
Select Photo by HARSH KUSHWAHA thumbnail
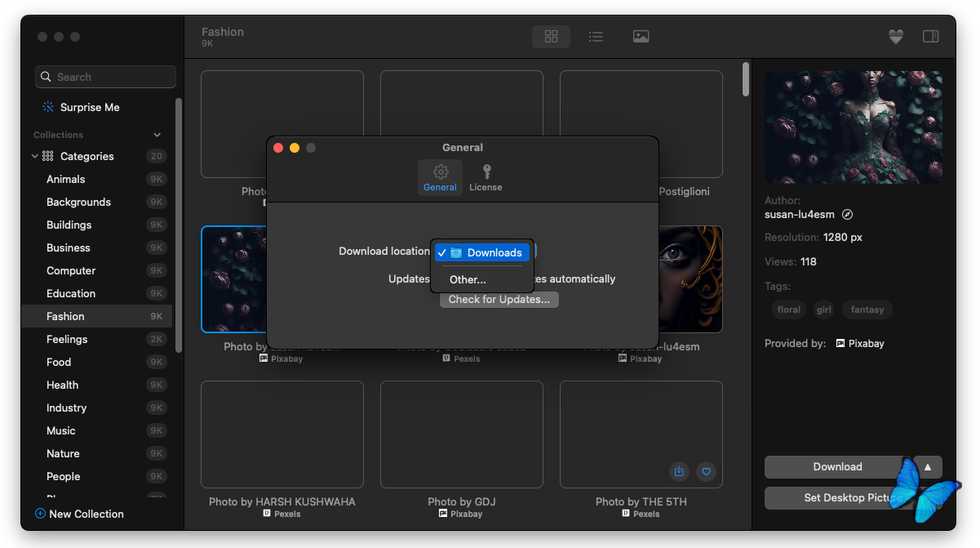coord(282,434)
